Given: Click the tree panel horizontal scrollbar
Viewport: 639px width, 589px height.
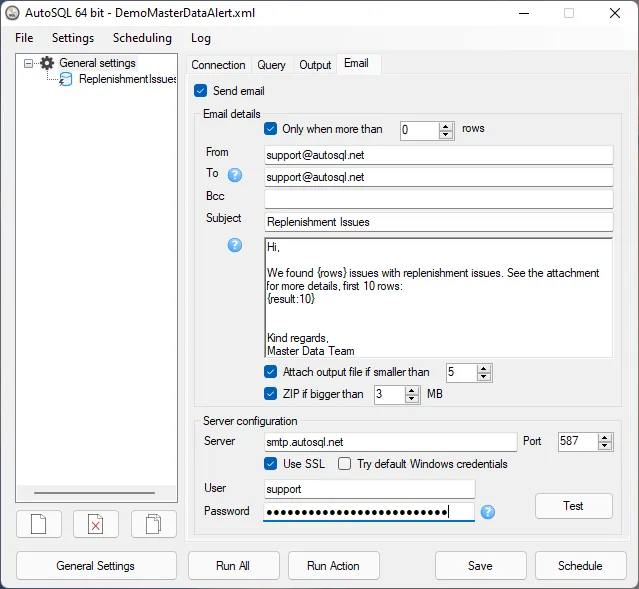Looking at the screenshot, I should point(95,493).
